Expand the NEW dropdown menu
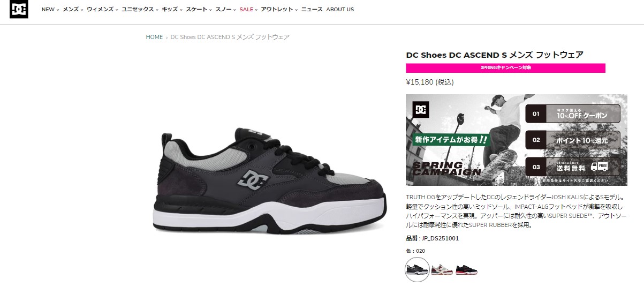The image size is (644, 287). pyautogui.click(x=50, y=10)
